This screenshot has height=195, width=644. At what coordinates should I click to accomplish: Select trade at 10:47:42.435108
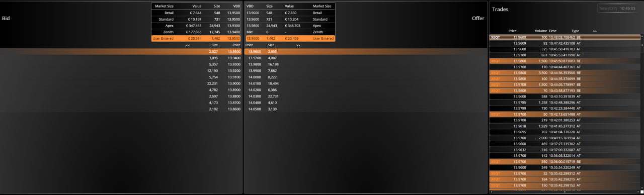coord(565,43)
